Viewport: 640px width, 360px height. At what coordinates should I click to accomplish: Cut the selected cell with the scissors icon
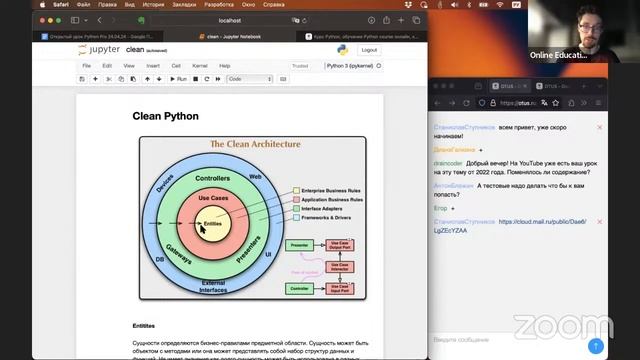(109, 79)
